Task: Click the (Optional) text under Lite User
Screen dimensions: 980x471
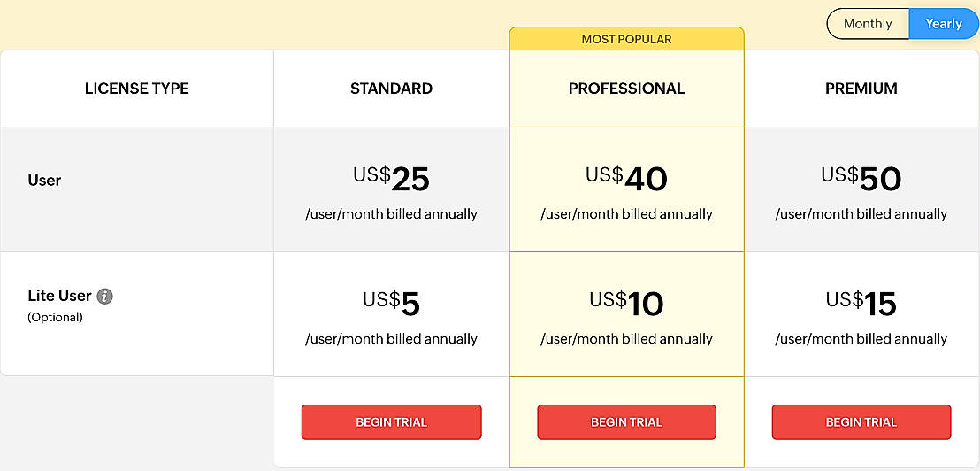Action: pyautogui.click(x=55, y=317)
